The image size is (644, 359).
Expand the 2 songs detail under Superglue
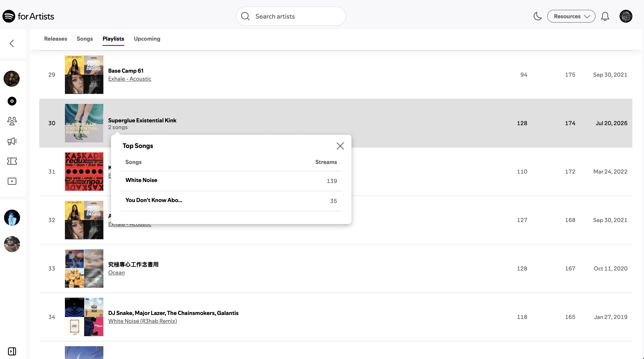pyautogui.click(x=118, y=127)
